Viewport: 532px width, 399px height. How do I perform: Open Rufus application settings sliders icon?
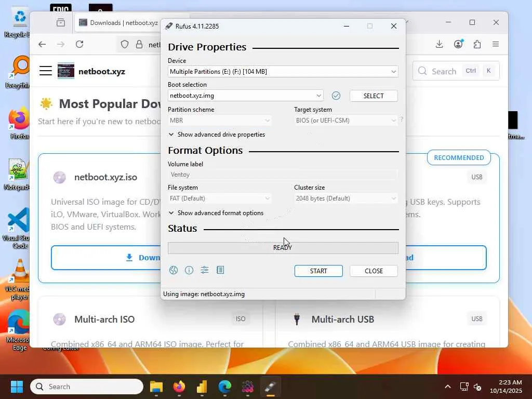click(205, 270)
